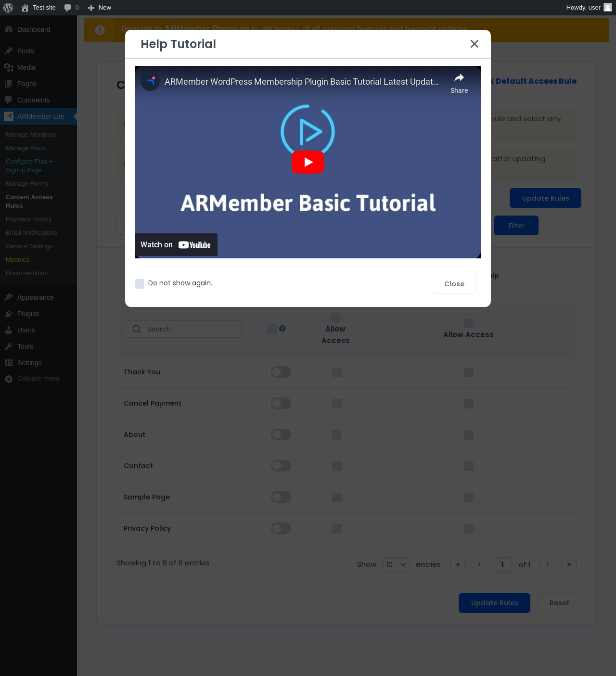Click the Search input field
616x676 pixels.
[x=182, y=329]
